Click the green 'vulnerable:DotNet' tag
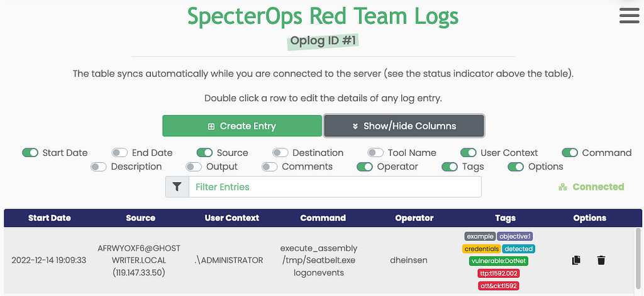This screenshot has height=296, width=644. point(499,261)
